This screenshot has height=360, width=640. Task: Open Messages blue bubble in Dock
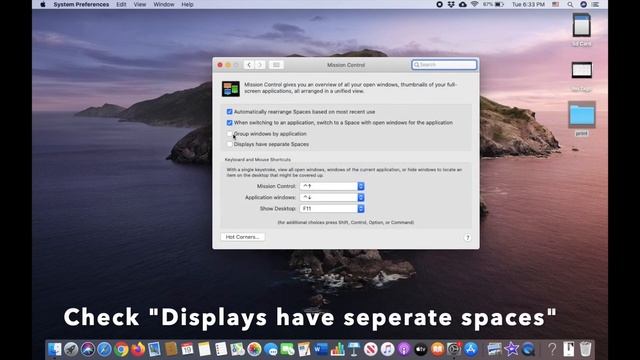271,349
